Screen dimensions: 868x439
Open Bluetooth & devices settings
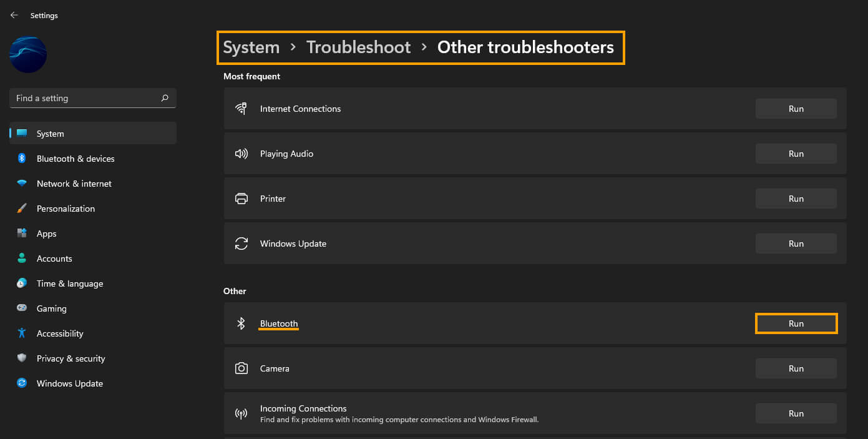click(x=93, y=159)
